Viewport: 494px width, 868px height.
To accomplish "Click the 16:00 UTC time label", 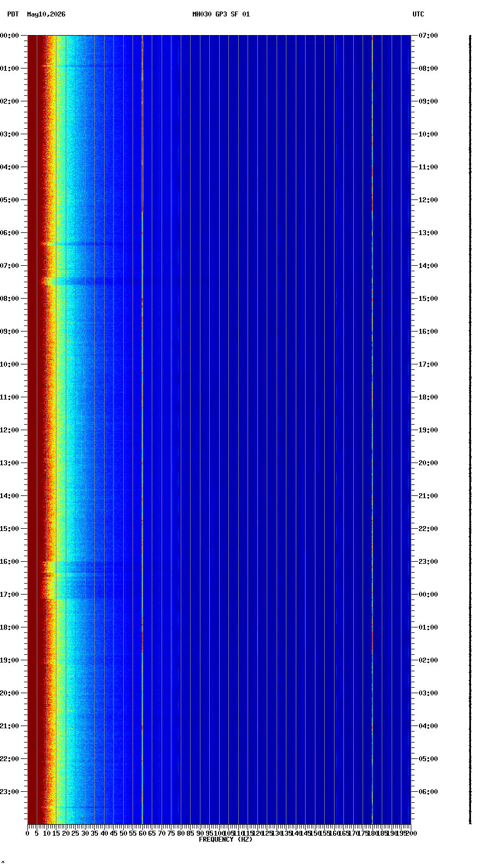I will 428,332.
